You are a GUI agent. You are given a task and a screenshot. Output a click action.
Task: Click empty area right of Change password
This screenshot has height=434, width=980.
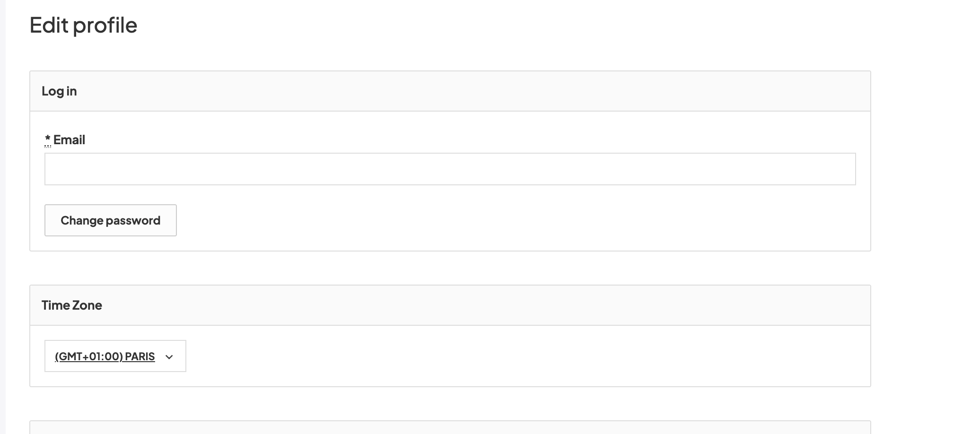point(473,220)
